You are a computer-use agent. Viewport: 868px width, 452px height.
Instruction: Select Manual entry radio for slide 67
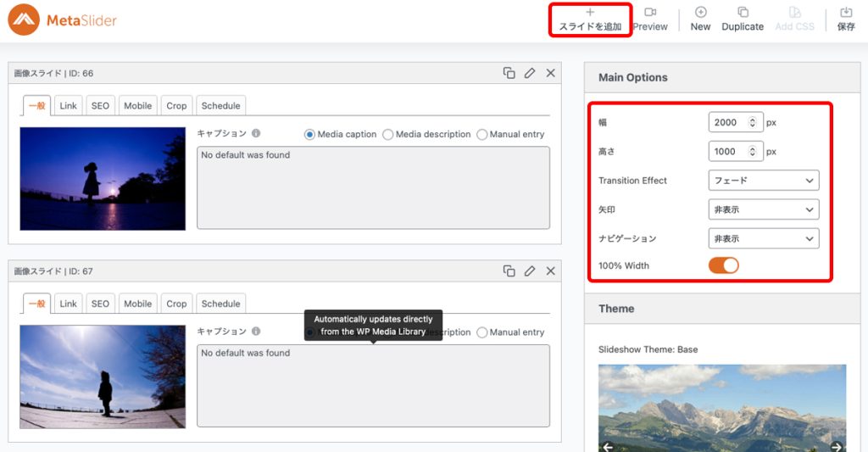482,332
